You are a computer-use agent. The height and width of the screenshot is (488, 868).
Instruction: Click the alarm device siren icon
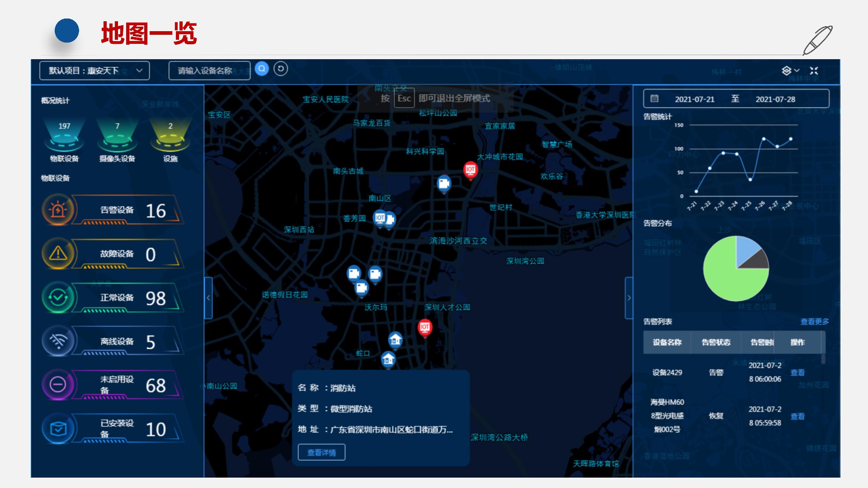(58, 210)
